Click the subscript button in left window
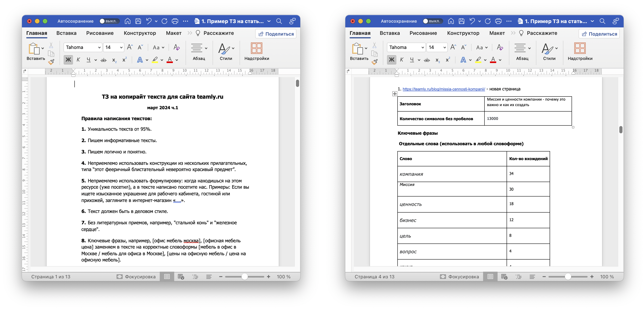 click(x=114, y=60)
